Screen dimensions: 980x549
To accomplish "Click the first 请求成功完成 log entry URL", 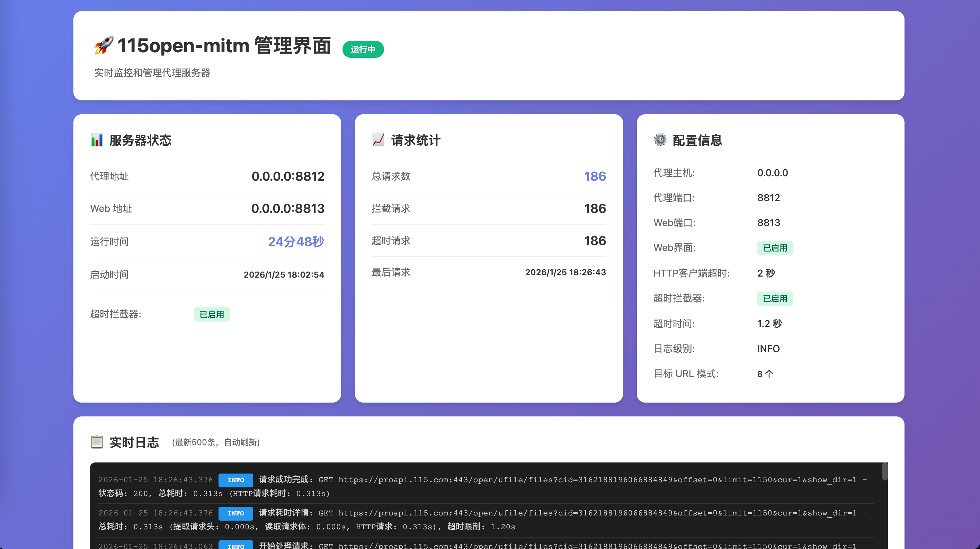I will point(597,480).
